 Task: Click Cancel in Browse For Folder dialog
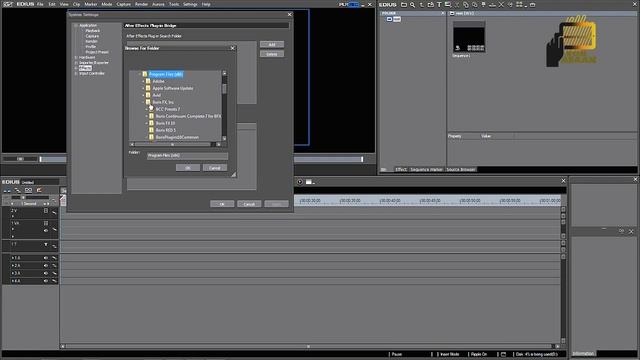click(x=215, y=168)
